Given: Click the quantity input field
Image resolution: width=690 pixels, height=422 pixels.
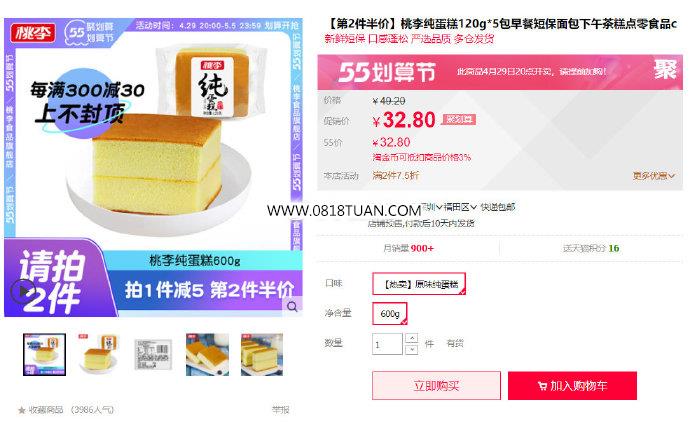Looking at the screenshot, I should click(387, 344).
